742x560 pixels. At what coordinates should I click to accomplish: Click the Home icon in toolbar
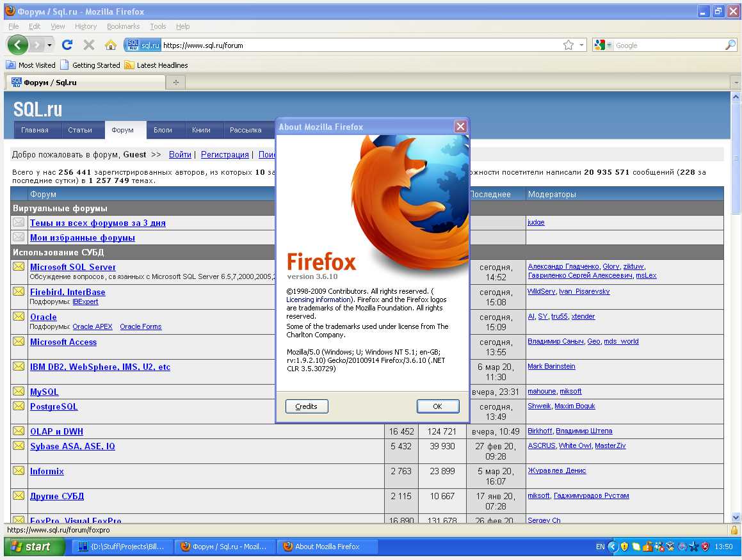pyautogui.click(x=111, y=45)
